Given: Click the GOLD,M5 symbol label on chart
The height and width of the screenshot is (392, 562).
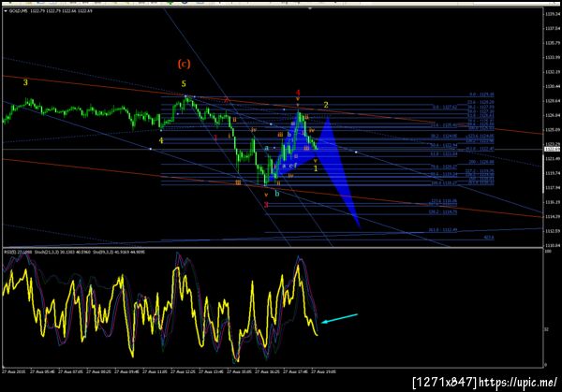Looking at the screenshot, I should tap(18, 11).
